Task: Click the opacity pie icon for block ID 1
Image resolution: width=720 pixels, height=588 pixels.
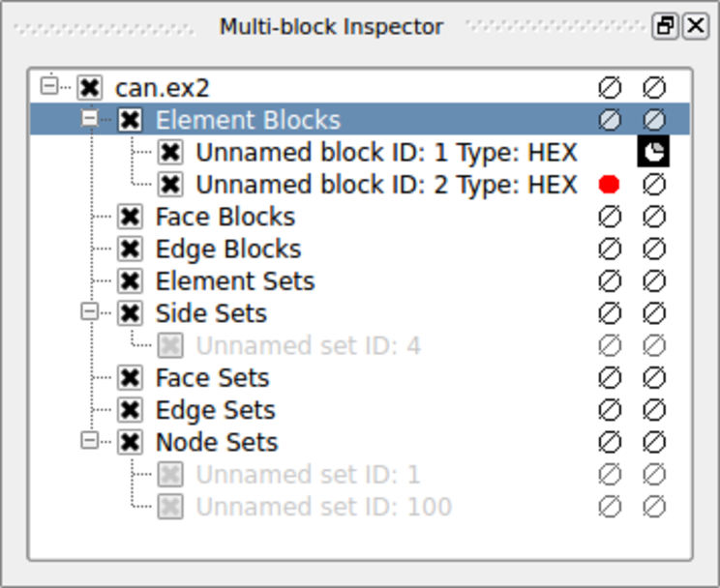Action: [x=654, y=152]
